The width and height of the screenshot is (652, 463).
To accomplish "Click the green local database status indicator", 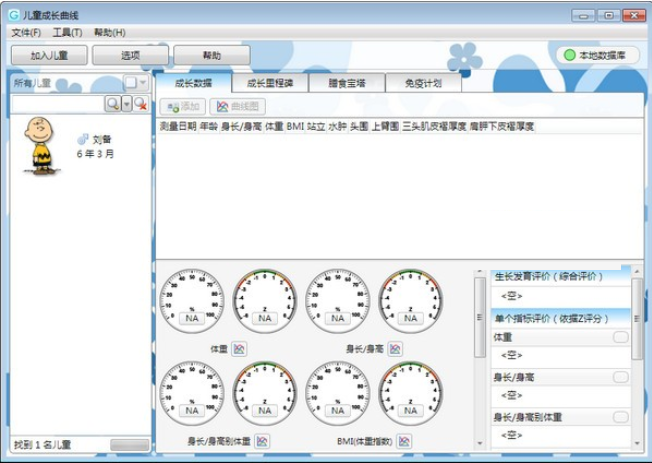I will [x=570, y=55].
